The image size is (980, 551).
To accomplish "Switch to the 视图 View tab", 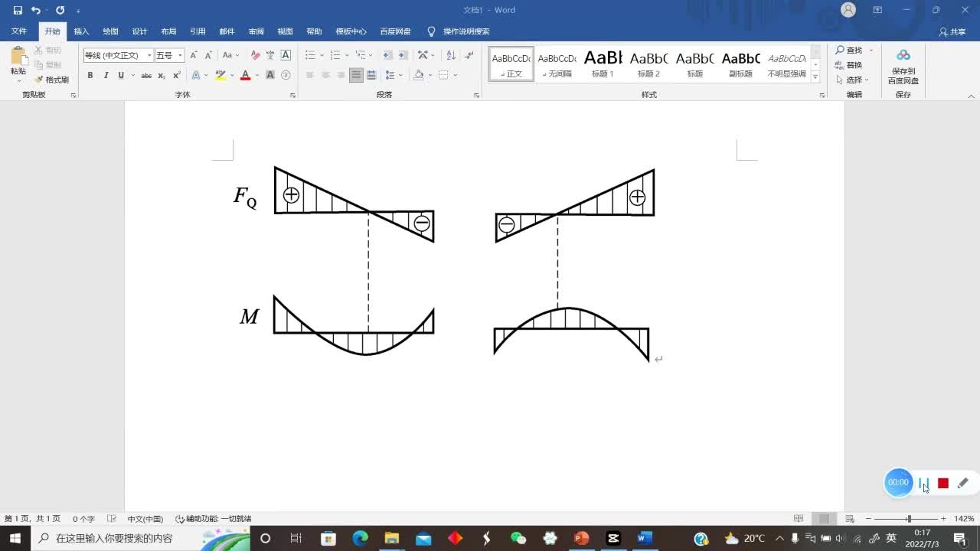I will [x=285, y=31].
